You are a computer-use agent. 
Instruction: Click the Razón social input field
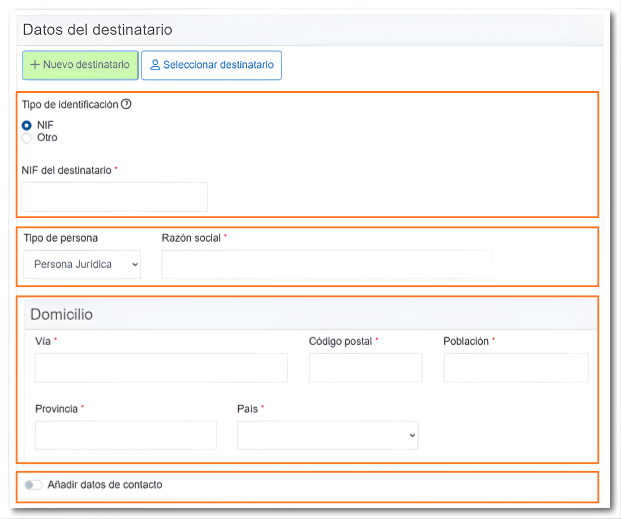327,264
